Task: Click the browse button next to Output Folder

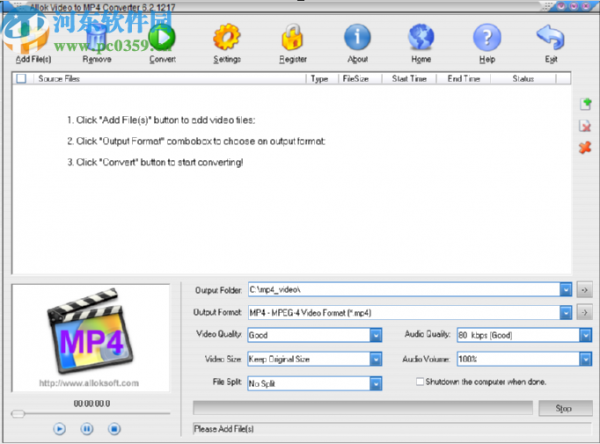Action: point(585,290)
